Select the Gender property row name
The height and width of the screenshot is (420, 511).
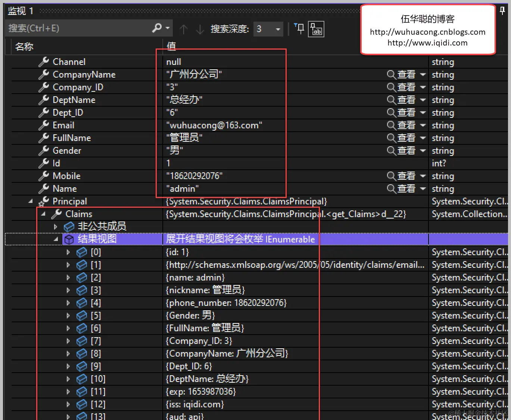67,151
